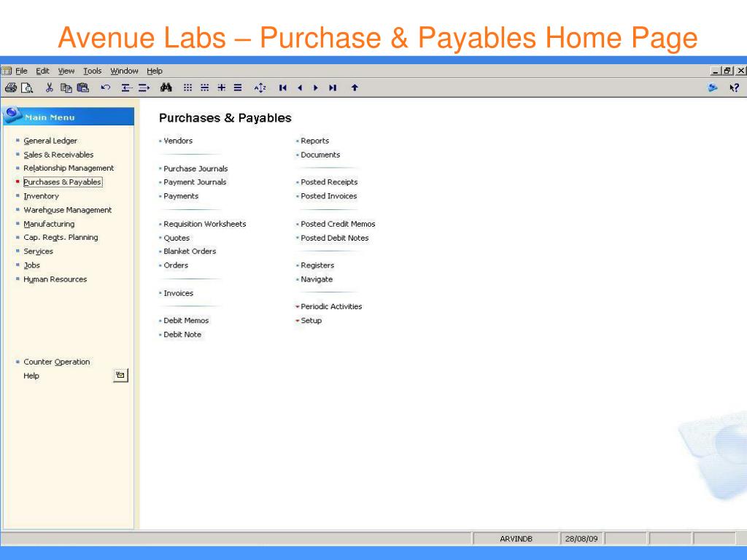
Task: Click the blue icon beside What's This help
Action: pyautogui.click(x=713, y=87)
